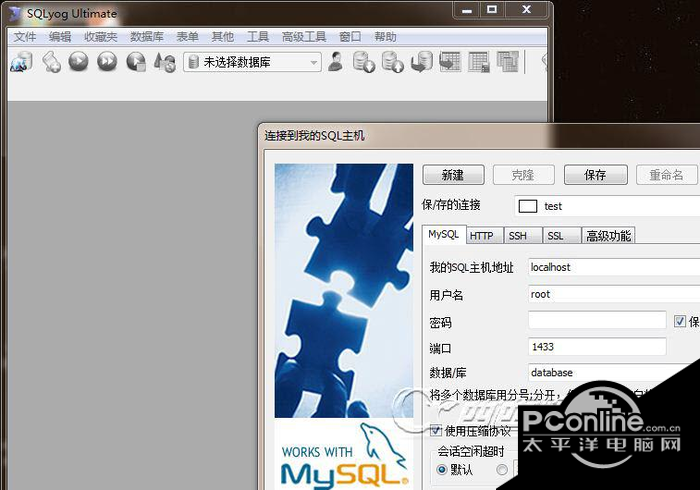Minimize the SQLyog Ultimate window
Image resolution: width=700 pixels, height=490 pixels.
[x=467, y=10]
